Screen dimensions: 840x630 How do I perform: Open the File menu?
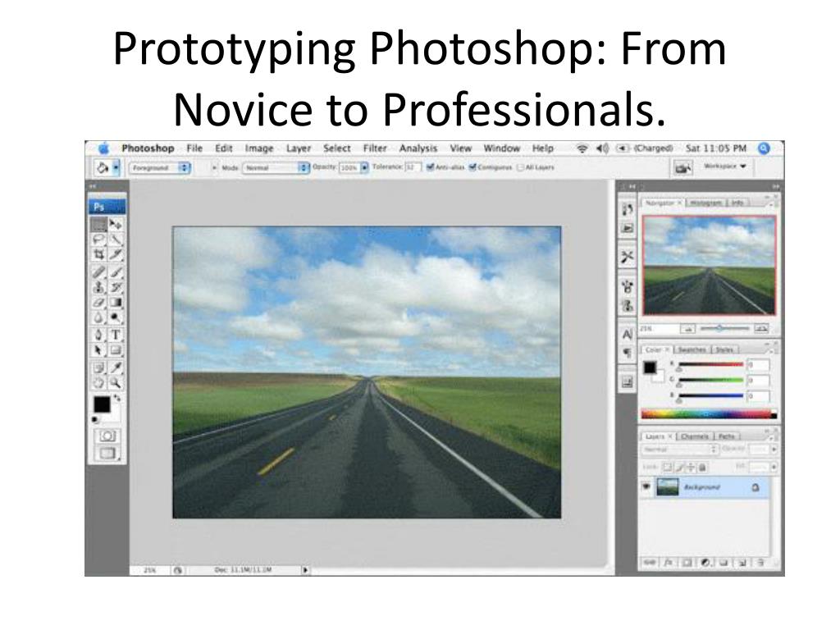pyautogui.click(x=194, y=148)
